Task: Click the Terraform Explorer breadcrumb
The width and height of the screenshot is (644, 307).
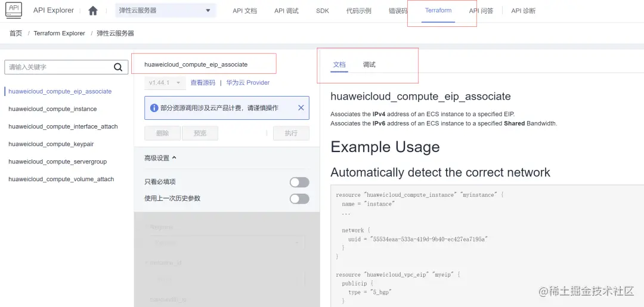Action: coord(59,33)
